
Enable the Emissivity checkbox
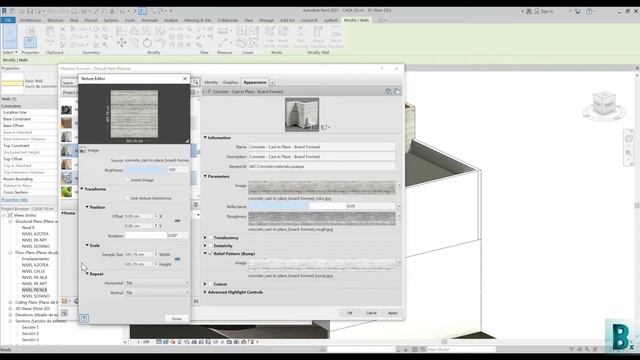point(210,246)
